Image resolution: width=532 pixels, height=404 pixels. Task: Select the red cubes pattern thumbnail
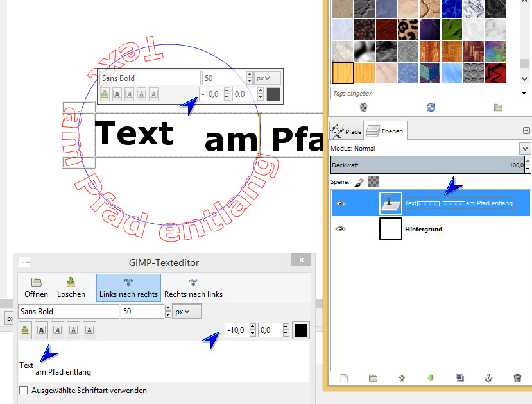[x=495, y=73]
